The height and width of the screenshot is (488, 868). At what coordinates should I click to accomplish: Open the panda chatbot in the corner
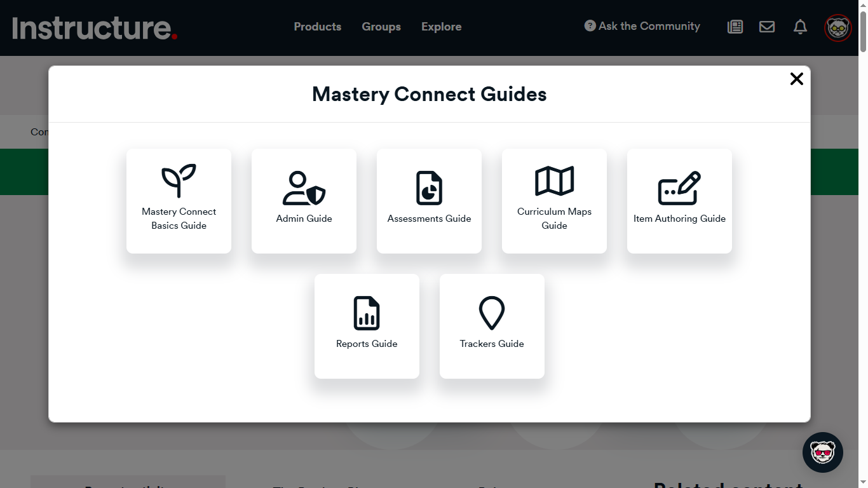(822, 452)
